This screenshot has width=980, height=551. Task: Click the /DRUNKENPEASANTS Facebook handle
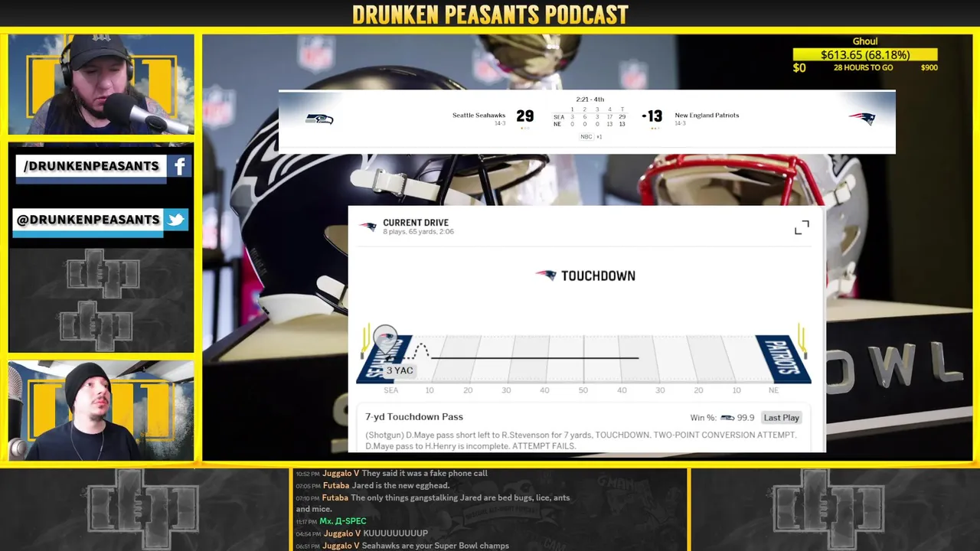(x=91, y=166)
